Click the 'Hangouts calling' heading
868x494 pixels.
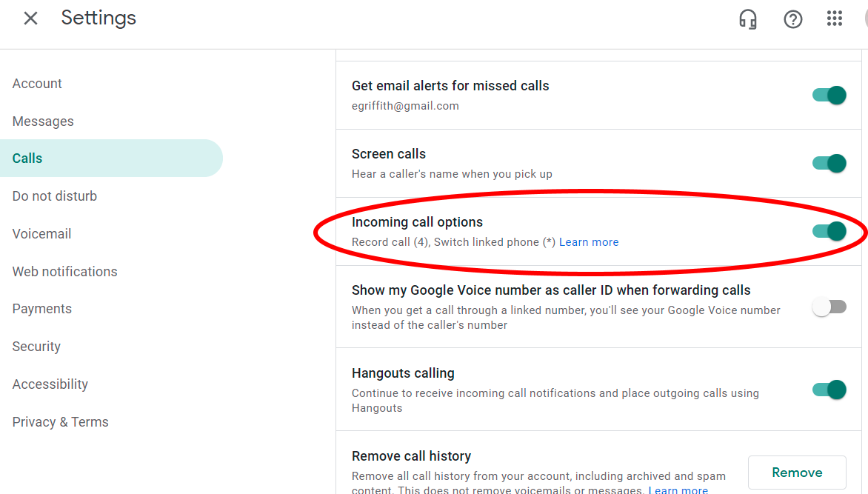tap(403, 373)
